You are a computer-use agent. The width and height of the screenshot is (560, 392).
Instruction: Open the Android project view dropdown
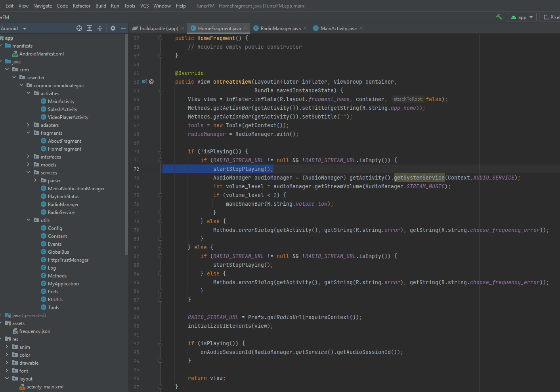(13, 29)
